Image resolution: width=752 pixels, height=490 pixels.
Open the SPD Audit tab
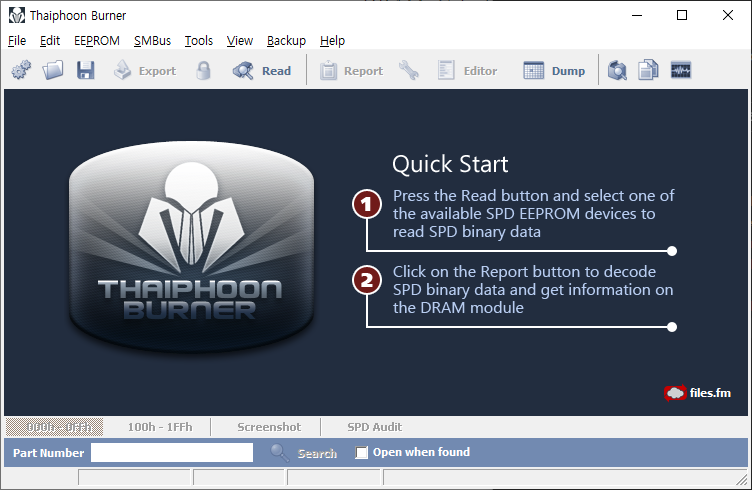(375, 427)
